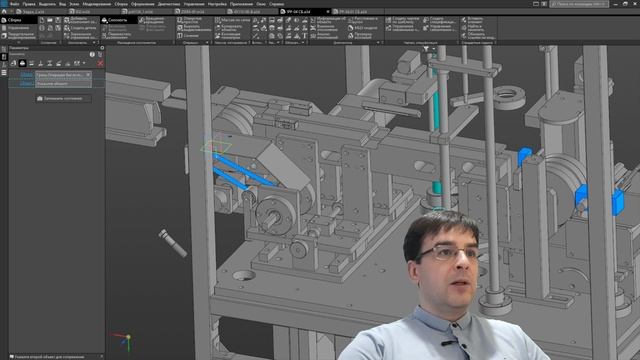Screen dimensions: 640x360
Task: Click the home icon left of document tabs
Action: coord(4,12)
